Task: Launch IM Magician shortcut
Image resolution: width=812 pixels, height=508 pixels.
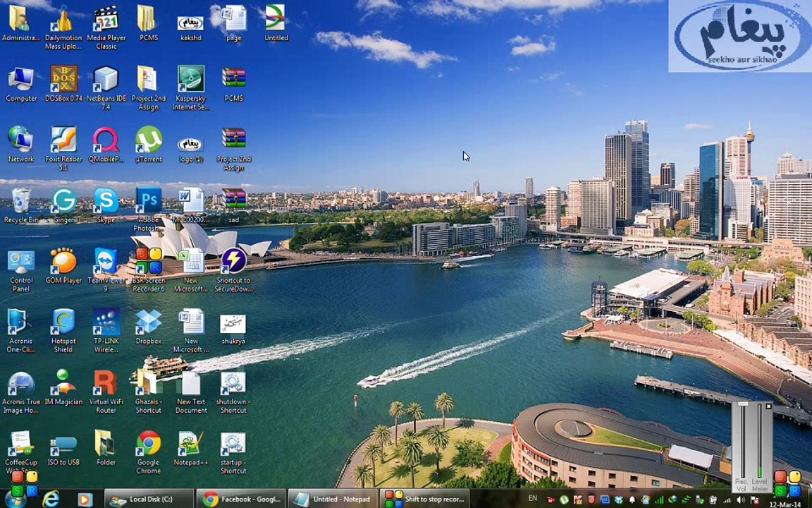Action: tap(63, 387)
